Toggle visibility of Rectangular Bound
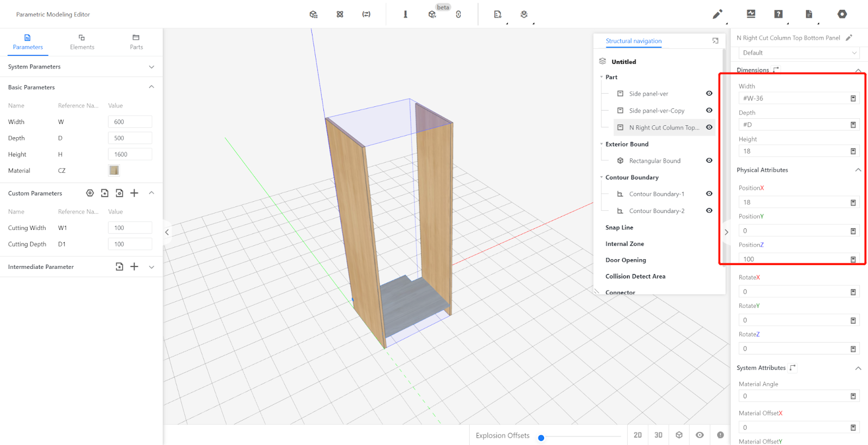 pyautogui.click(x=709, y=160)
